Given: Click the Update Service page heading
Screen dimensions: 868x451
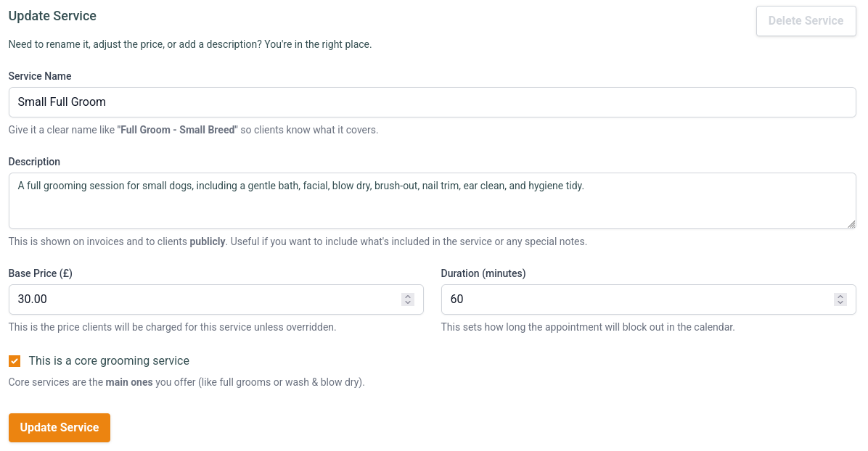Looking at the screenshot, I should [52, 16].
